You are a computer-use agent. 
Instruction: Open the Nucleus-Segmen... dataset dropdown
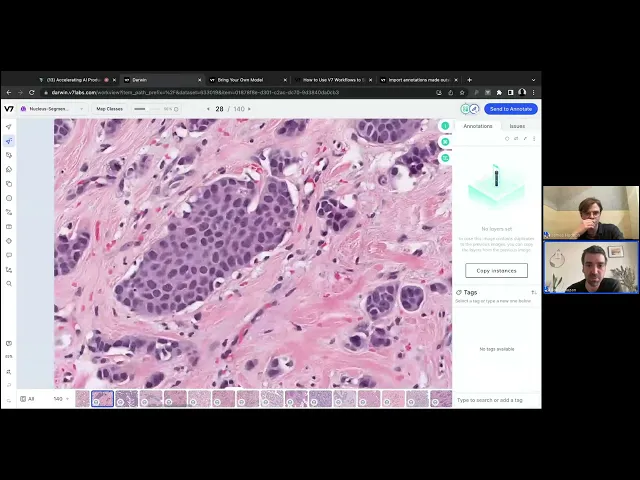(53, 109)
